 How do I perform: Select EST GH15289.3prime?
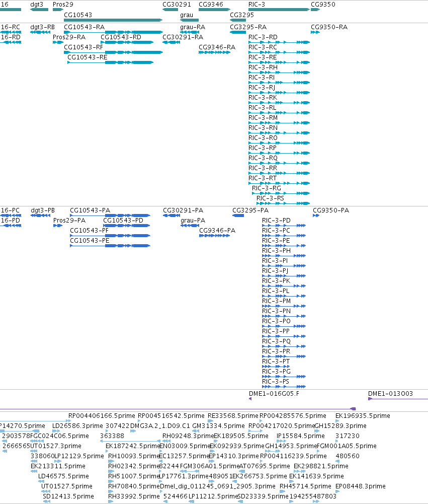340,426
